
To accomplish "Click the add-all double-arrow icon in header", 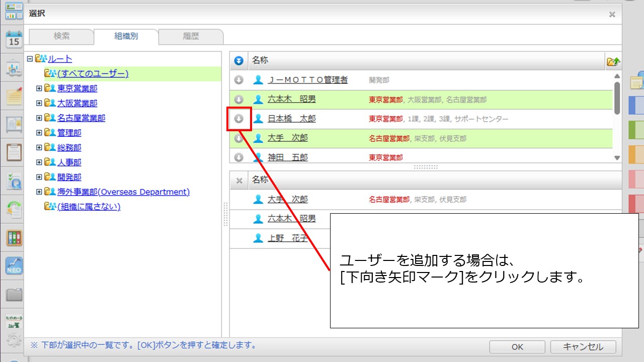I will (x=239, y=61).
